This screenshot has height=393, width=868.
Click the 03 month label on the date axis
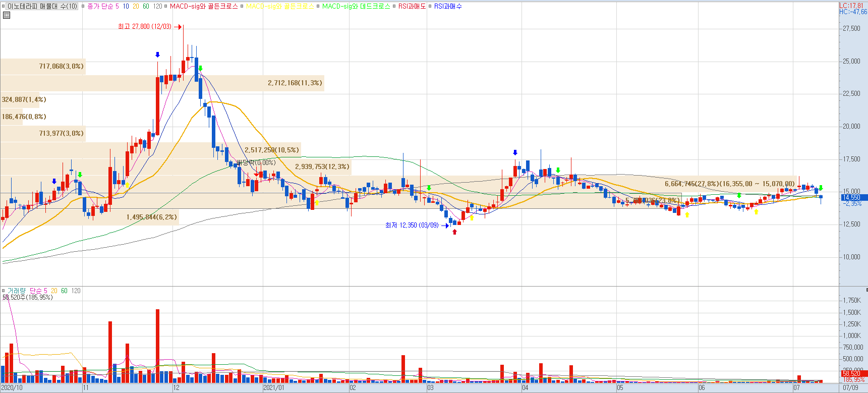(x=430, y=388)
